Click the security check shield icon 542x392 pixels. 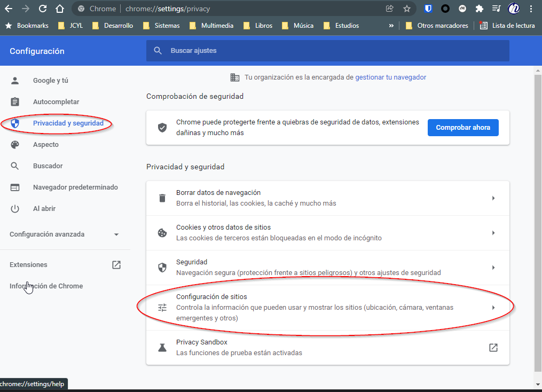coord(162,128)
